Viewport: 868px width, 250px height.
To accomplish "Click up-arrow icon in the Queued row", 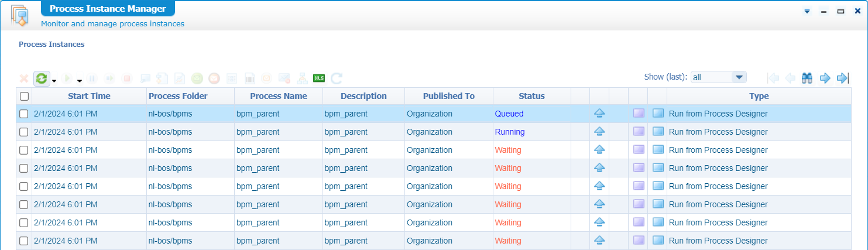I will click(599, 114).
